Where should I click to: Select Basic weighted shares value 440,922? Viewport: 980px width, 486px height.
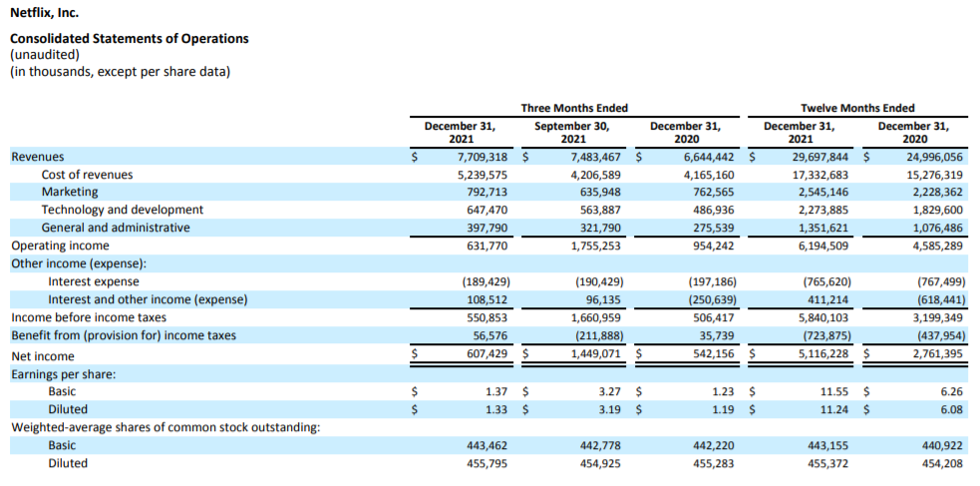coord(942,445)
